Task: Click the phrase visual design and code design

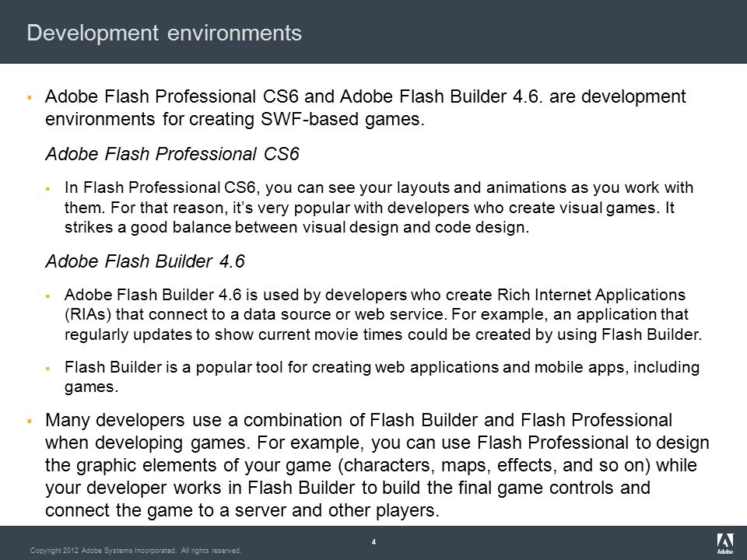Action: click(x=439, y=227)
